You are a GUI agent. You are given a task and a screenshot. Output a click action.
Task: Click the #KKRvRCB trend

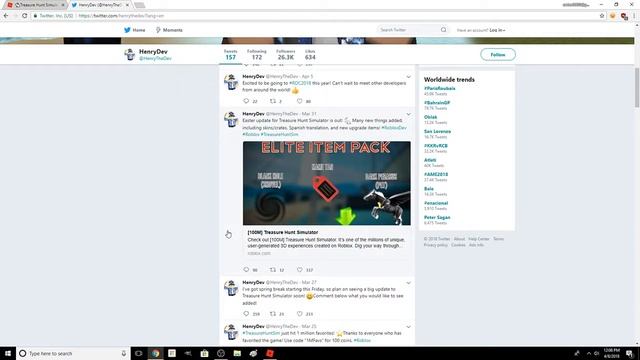click(436, 146)
